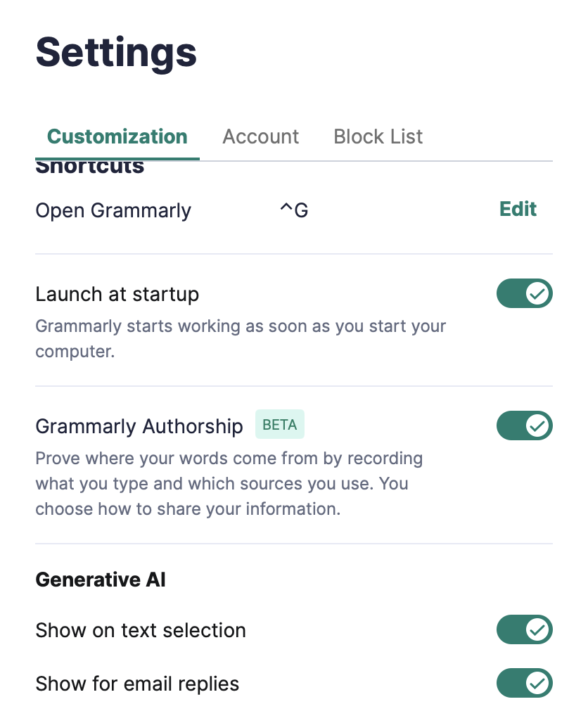This screenshot has height=723, width=588.
Task: Click the Show on text selection label
Action: click(x=141, y=630)
